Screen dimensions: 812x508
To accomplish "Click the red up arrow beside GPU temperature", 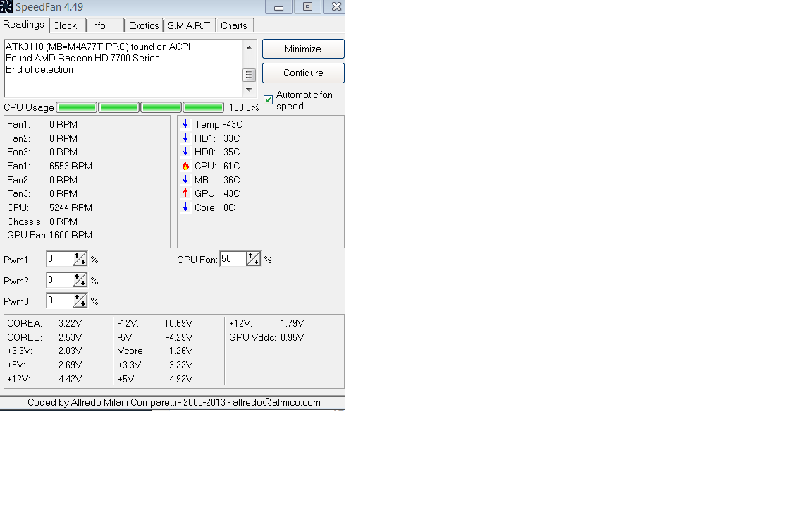I will [x=185, y=193].
